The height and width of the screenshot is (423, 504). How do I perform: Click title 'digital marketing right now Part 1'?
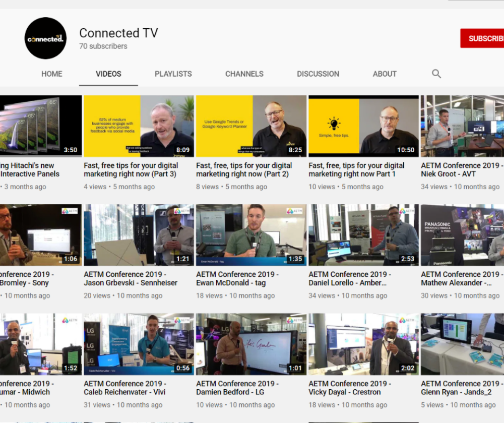[x=356, y=170]
